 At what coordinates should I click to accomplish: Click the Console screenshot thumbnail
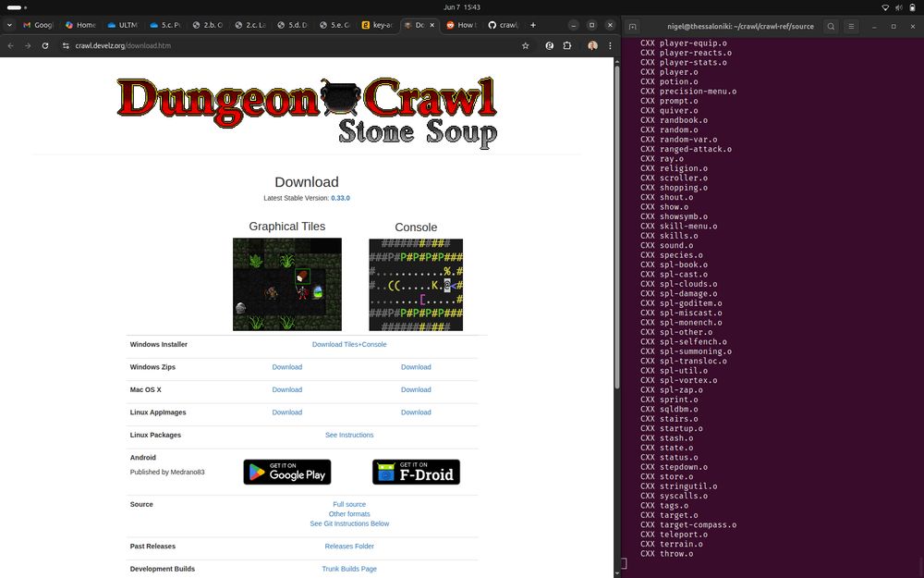pyautogui.click(x=416, y=284)
